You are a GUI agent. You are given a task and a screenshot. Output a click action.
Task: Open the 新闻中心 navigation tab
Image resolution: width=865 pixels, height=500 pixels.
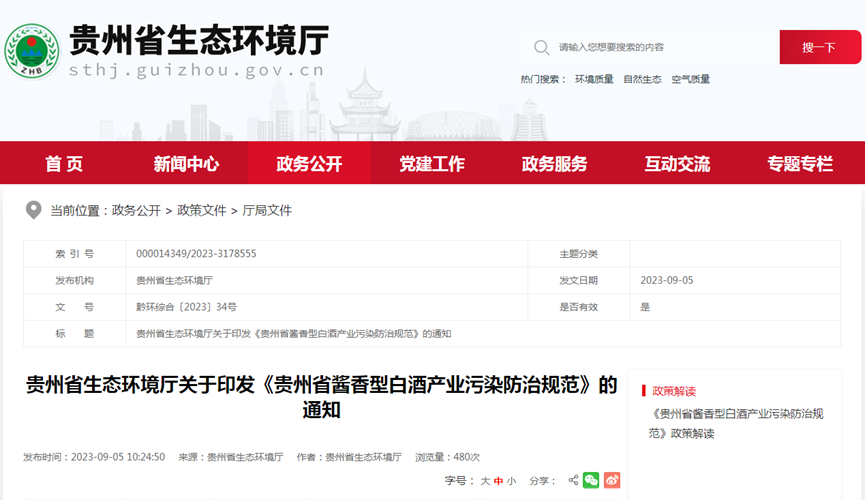[186, 164]
